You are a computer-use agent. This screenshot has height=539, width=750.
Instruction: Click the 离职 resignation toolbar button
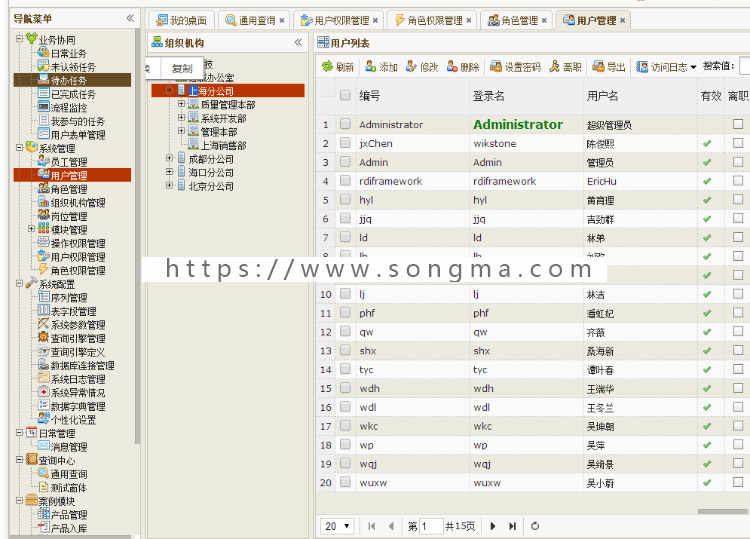tap(566, 67)
